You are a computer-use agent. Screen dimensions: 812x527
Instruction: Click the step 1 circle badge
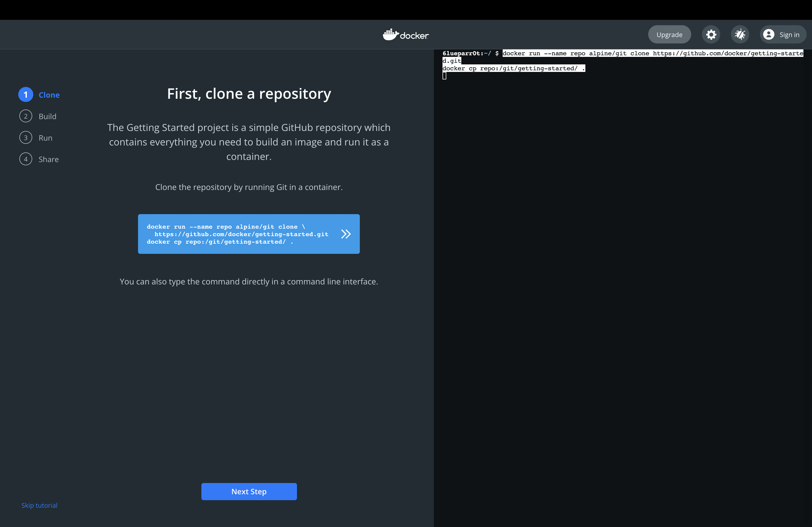[26, 95]
